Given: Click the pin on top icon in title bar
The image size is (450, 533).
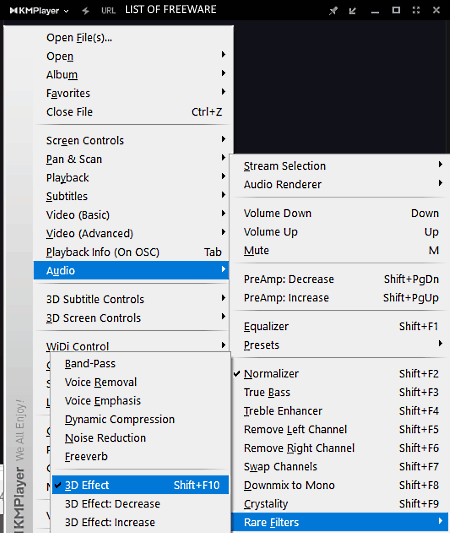Looking at the screenshot, I should point(333,11).
